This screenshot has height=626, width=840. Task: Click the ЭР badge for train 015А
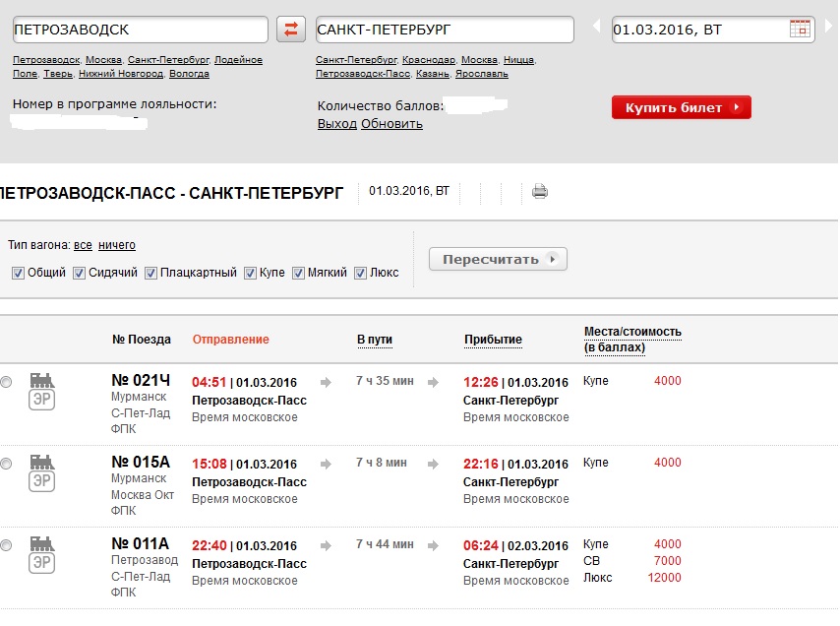tap(41, 480)
